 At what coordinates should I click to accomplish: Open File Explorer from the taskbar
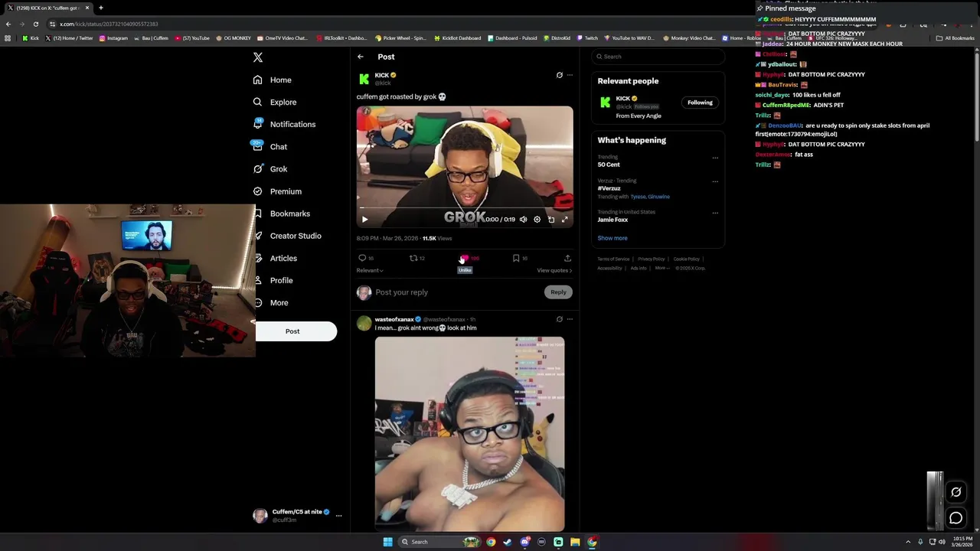575,542
